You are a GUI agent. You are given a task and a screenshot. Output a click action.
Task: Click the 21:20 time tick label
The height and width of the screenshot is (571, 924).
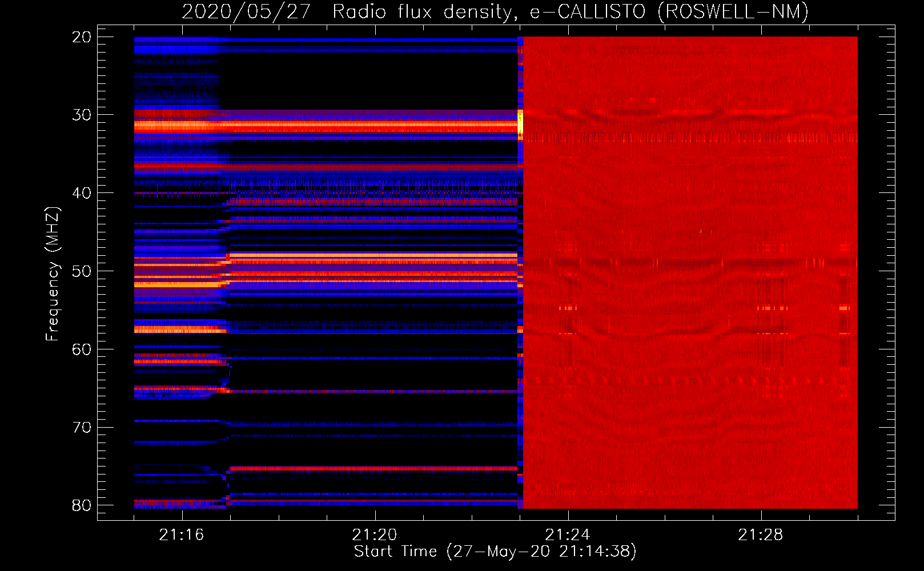tap(375, 535)
